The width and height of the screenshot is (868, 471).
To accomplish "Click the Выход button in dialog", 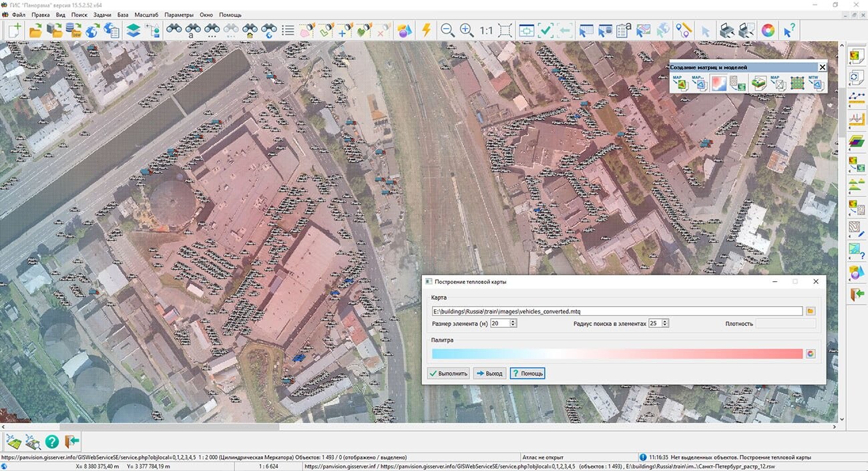I will click(x=489, y=373).
